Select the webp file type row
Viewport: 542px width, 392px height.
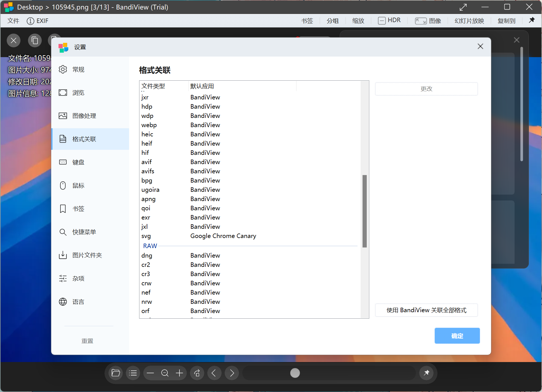(250, 125)
